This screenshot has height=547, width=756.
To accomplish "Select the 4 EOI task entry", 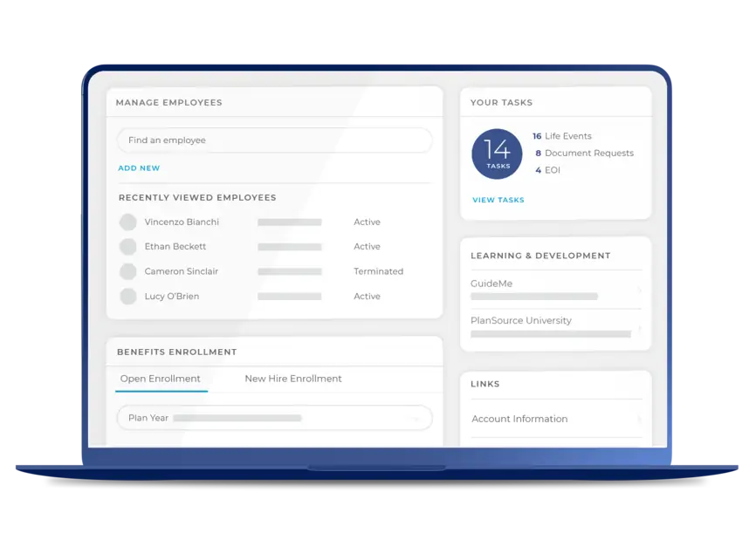I will (547, 170).
